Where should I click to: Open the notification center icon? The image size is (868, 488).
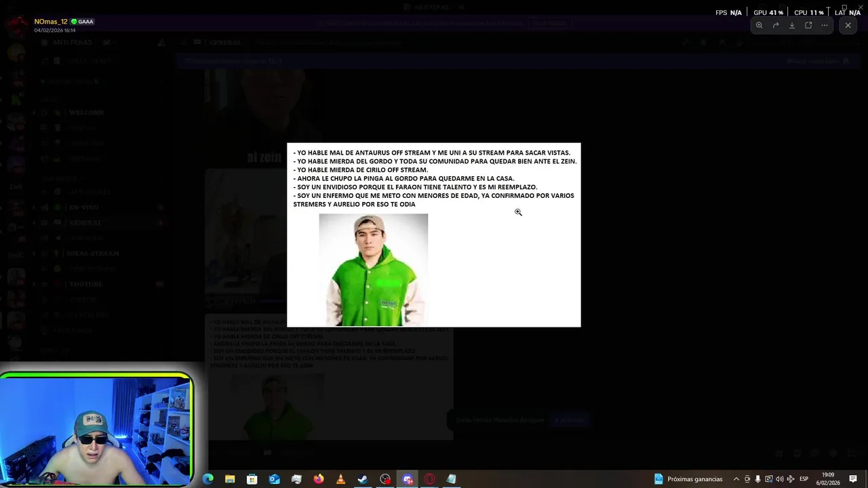(853, 479)
